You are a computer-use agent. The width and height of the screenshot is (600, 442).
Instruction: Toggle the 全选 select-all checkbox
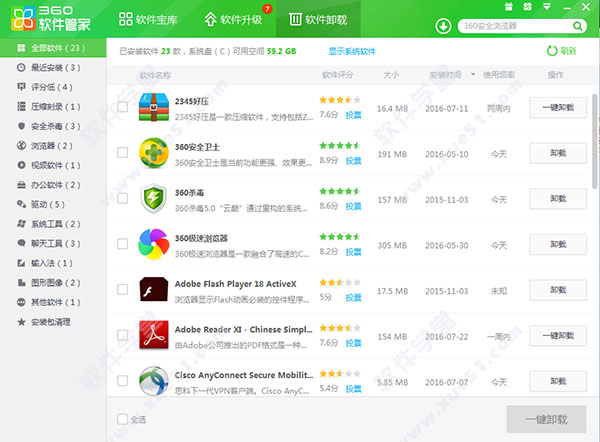coord(122,419)
